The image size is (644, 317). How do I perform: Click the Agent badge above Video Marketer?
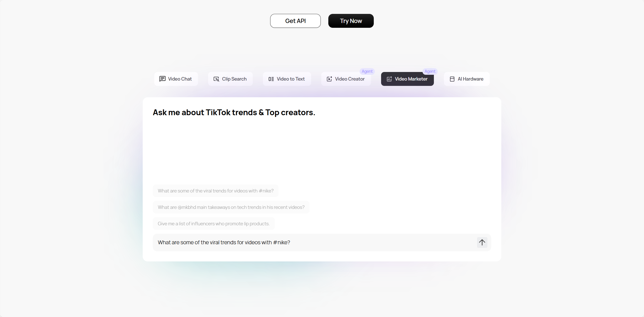430,71
